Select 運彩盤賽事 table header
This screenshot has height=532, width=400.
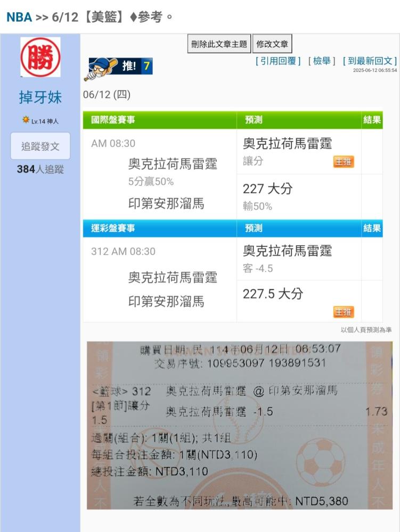[x=113, y=228]
